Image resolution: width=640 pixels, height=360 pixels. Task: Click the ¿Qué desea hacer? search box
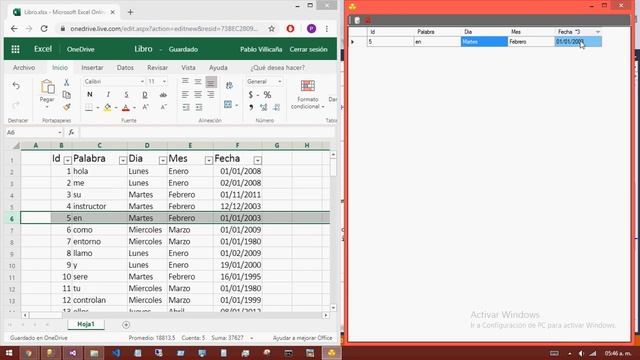point(278,68)
